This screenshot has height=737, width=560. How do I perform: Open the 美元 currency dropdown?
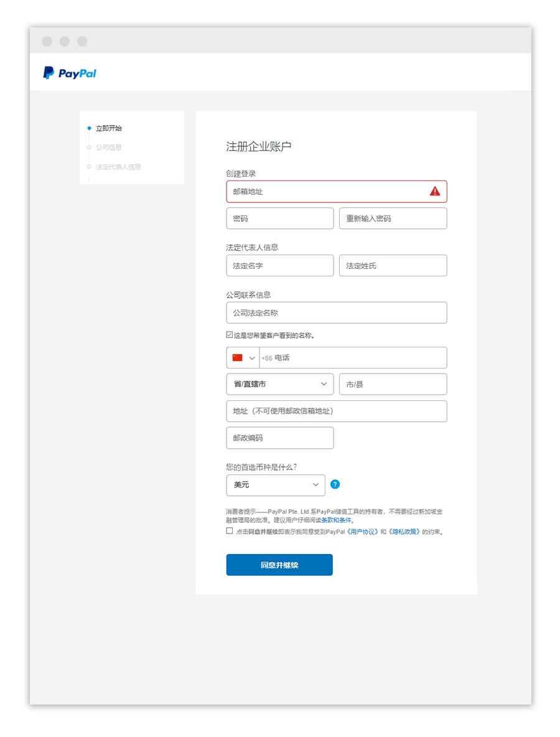(x=276, y=485)
